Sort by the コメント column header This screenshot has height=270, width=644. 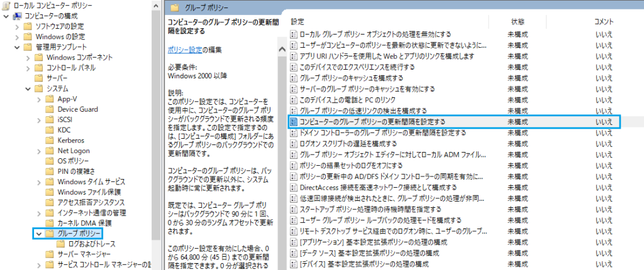604,21
